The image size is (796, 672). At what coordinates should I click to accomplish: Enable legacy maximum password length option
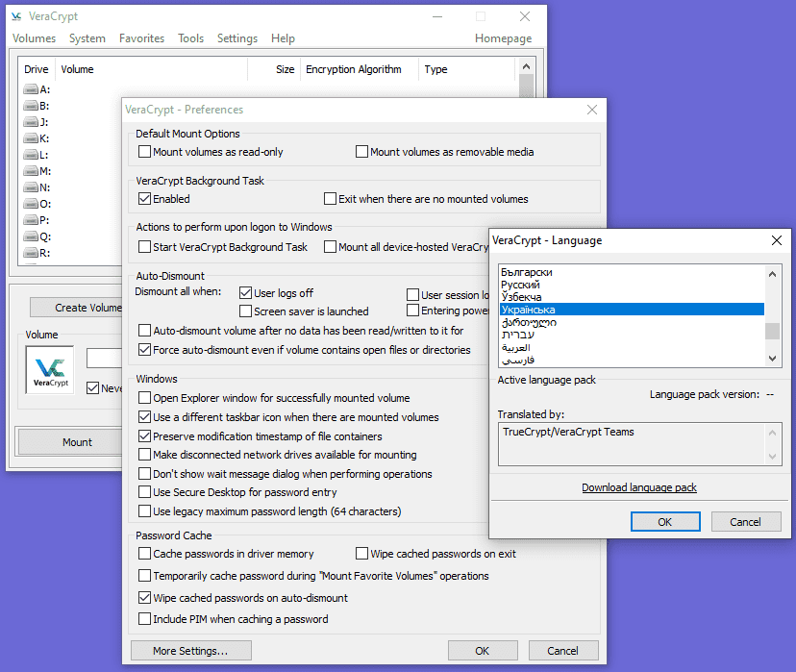click(x=144, y=511)
